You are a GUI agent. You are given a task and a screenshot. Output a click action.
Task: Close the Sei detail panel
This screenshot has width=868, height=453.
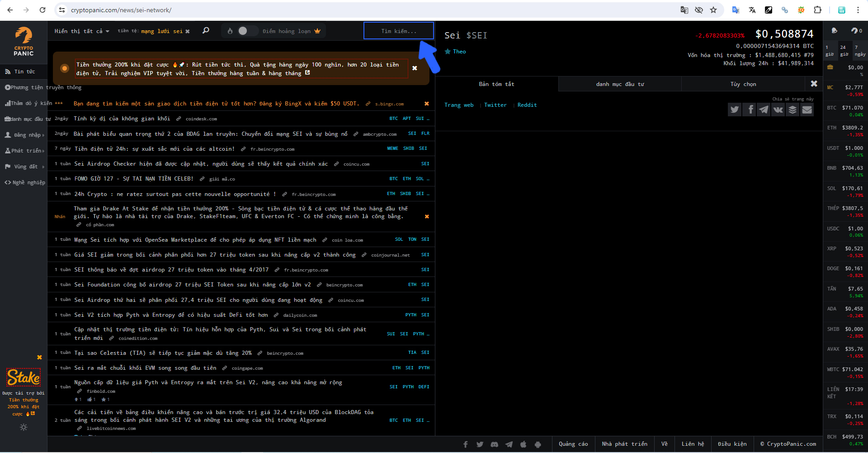[814, 84]
